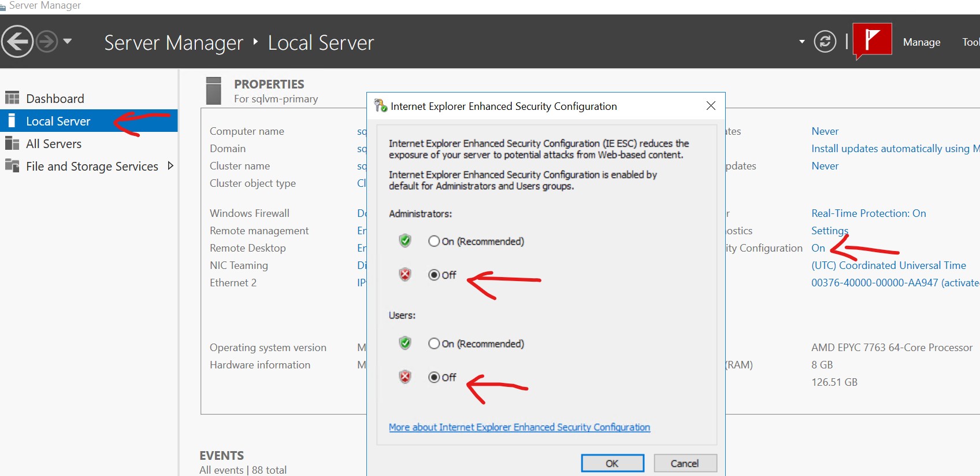Click the forward navigation arrow
The image size is (980, 476).
(47, 42)
